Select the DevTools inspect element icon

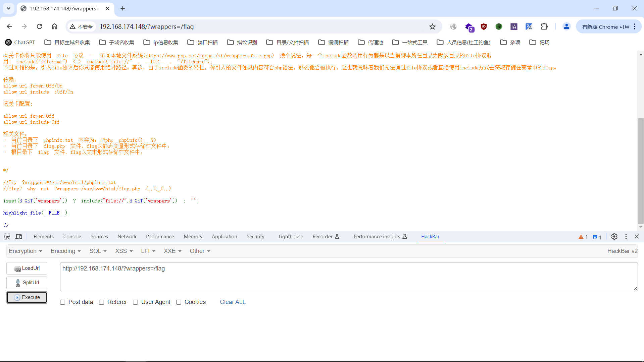point(7,237)
